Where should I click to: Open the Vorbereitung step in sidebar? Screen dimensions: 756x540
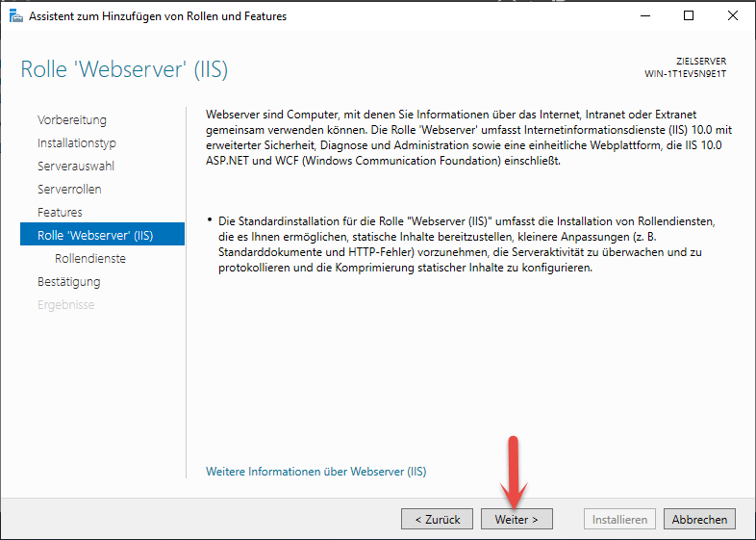pos(72,120)
